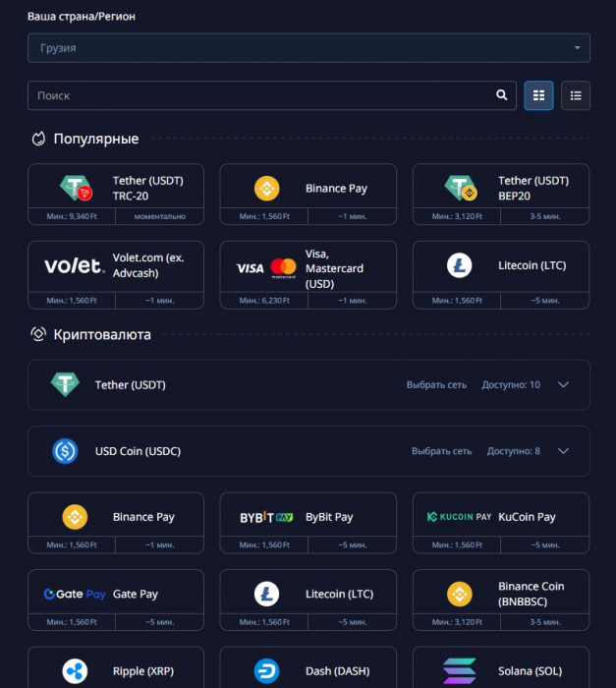Click the Dash (DASH) logo
616x688 pixels.
point(267,671)
